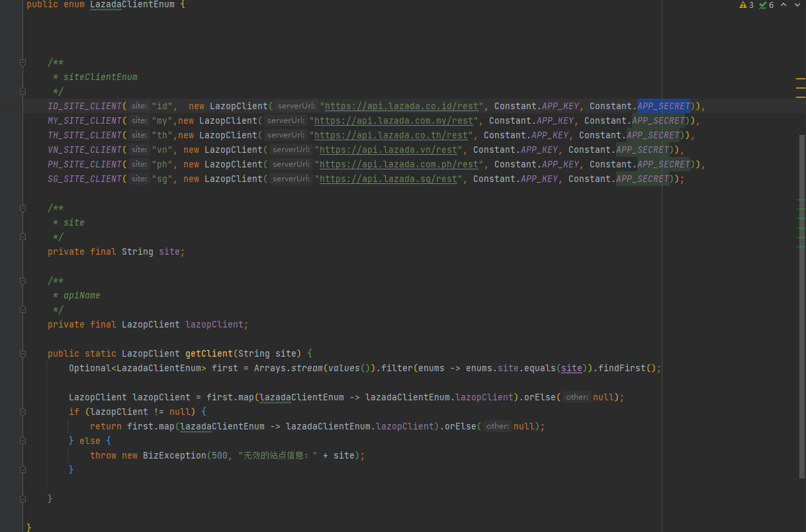Open the api.lazada.com.my/rest URL link
The height and width of the screenshot is (532, 806).
pyautogui.click(x=396, y=121)
